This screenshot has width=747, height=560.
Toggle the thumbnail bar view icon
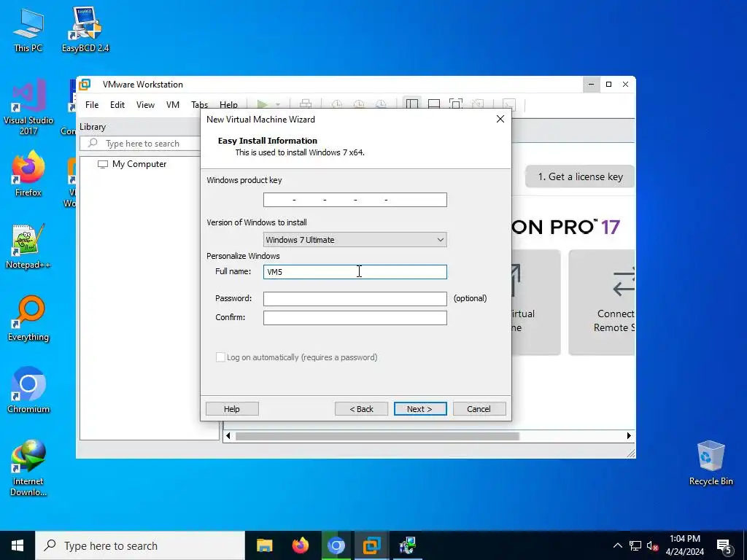click(x=434, y=104)
